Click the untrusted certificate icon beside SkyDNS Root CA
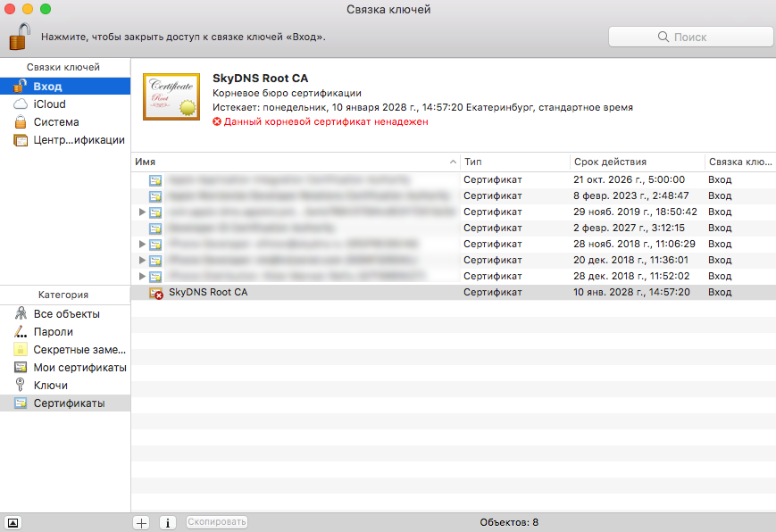The height and width of the screenshot is (532, 776). click(156, 293)
